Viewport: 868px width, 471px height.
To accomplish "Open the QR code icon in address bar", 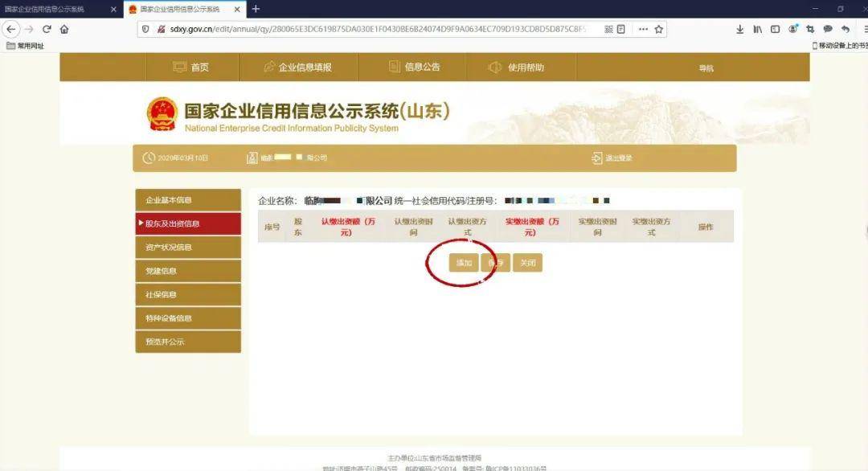I will tap(608, 29).
